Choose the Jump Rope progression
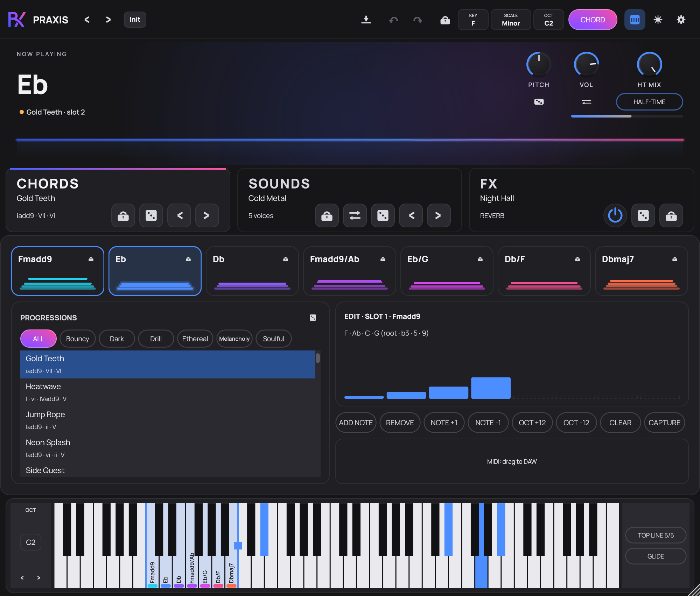700x596 pixels. (x=168, y=420)
